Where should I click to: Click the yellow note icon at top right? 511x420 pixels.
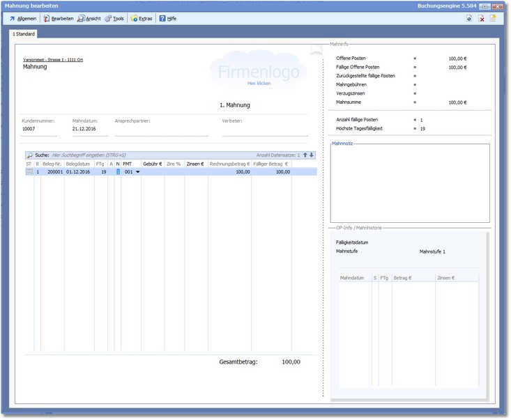[493, 18]
